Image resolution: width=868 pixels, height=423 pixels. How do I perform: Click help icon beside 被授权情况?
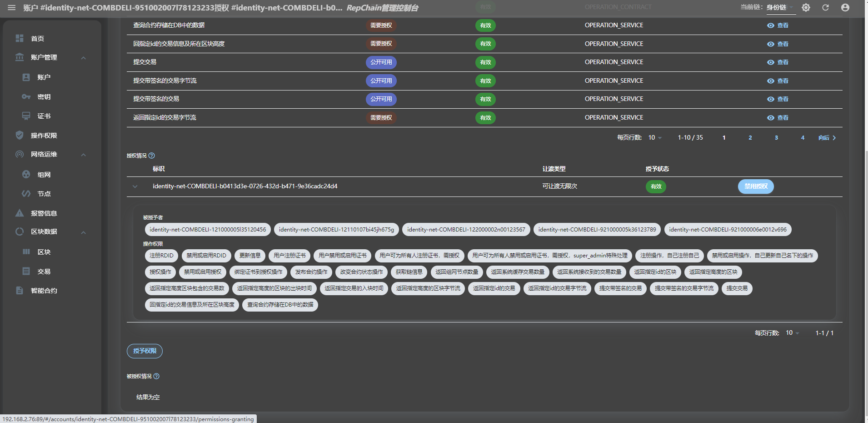[156, 376]
